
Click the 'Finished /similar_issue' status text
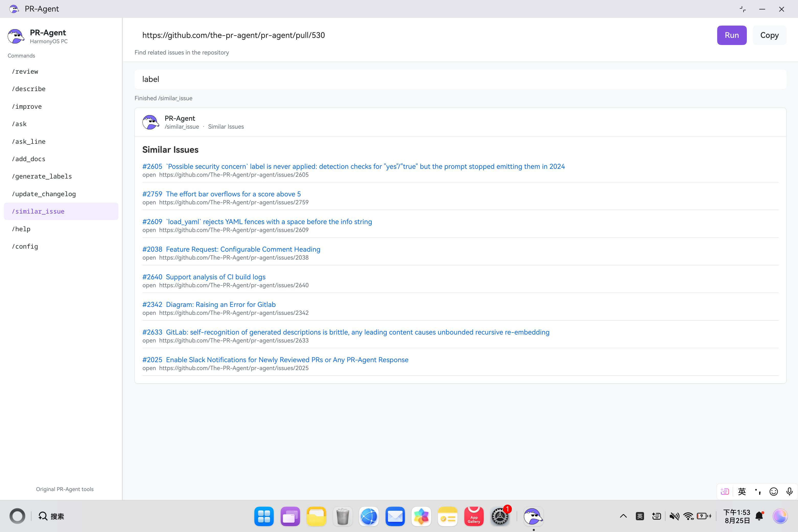coord(163,98)
